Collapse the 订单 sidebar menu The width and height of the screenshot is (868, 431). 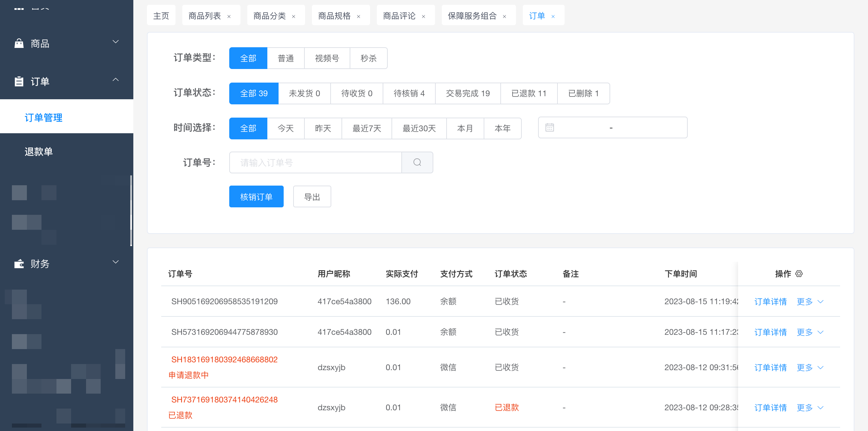tap(116, 80)
